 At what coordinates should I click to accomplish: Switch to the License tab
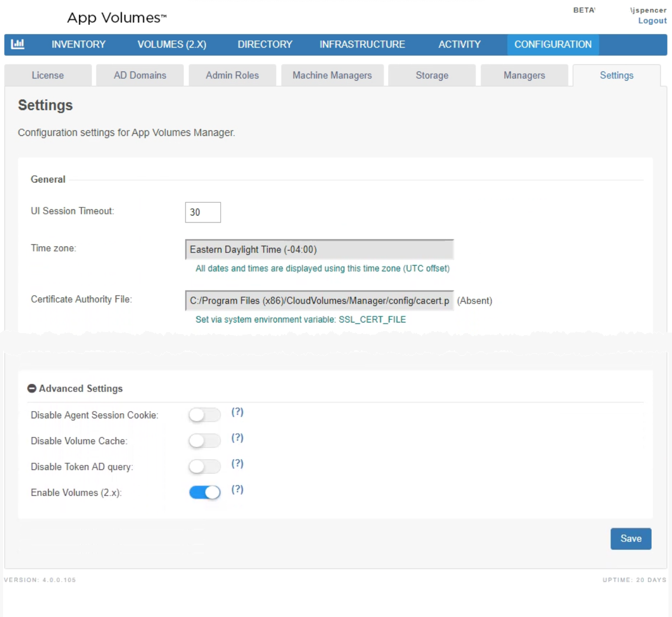tap(48, 76)
